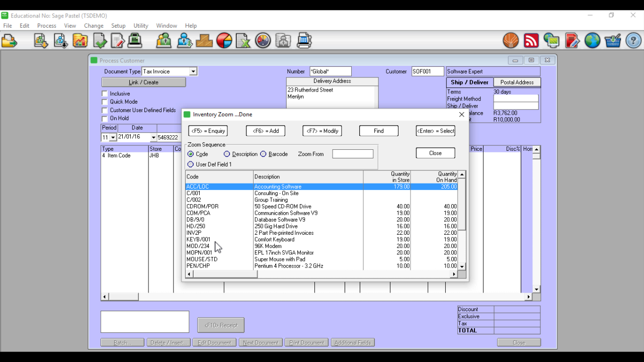Select the Description zoom sequence radio button
Image resolution: width=644 pixels, height=362 pixels.
click(x=227, y=154)
